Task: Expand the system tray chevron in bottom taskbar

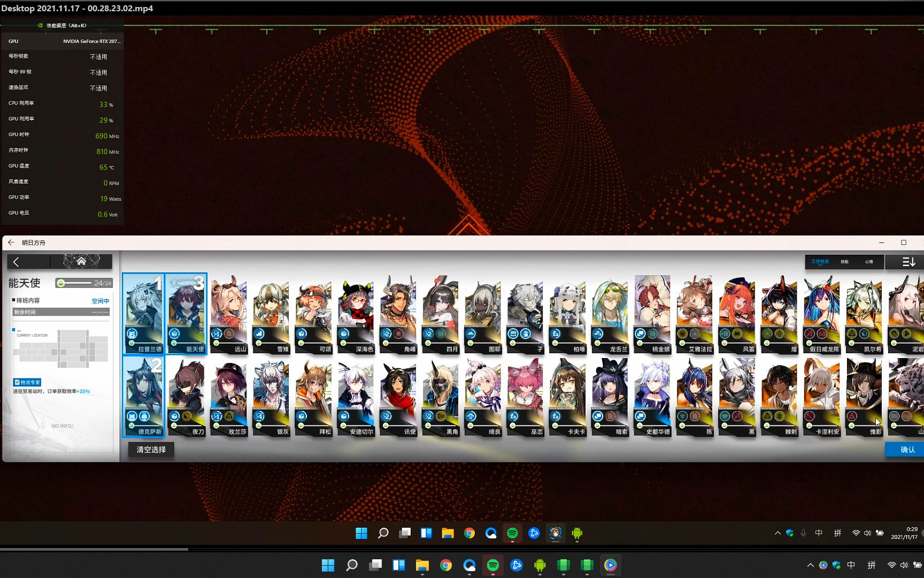Action: pyautogui.click(x=810, y=565)
